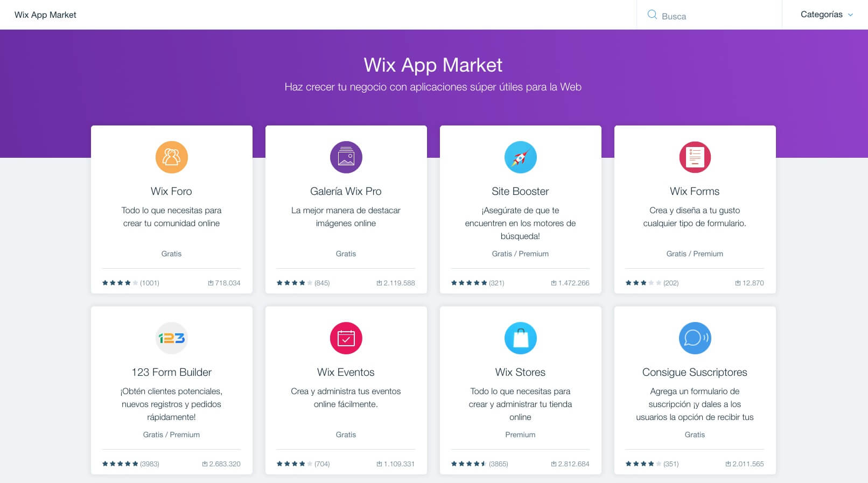This screenshot has height=483, width=868.
Task: Click the Wix Forms install count
Action: pyautogui.click(x=749, y=283)
